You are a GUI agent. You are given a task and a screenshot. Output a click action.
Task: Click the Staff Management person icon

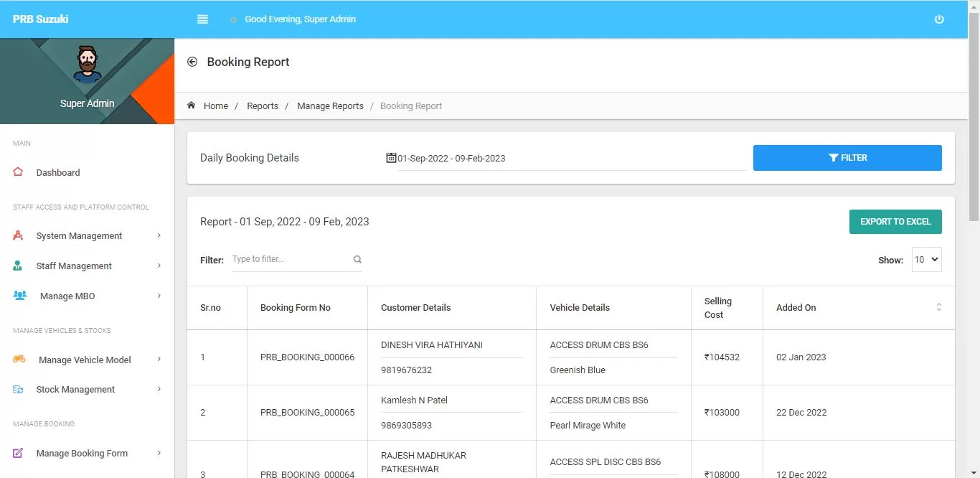(18, 266)
